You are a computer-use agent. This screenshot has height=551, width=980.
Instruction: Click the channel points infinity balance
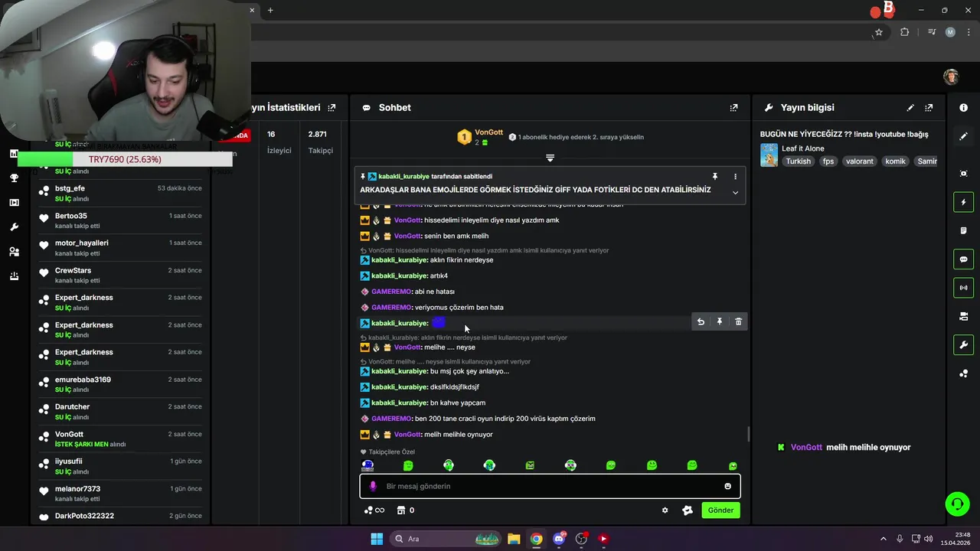click(x=374, y=510)
